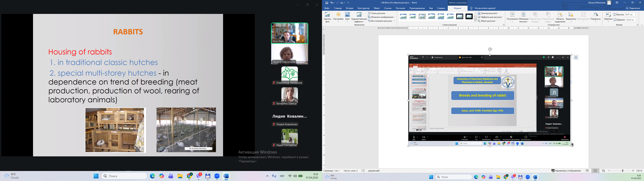Screen dimensions: 644x181
Task: Open the Вставка ribbon tab
Action: click(350, 8)
